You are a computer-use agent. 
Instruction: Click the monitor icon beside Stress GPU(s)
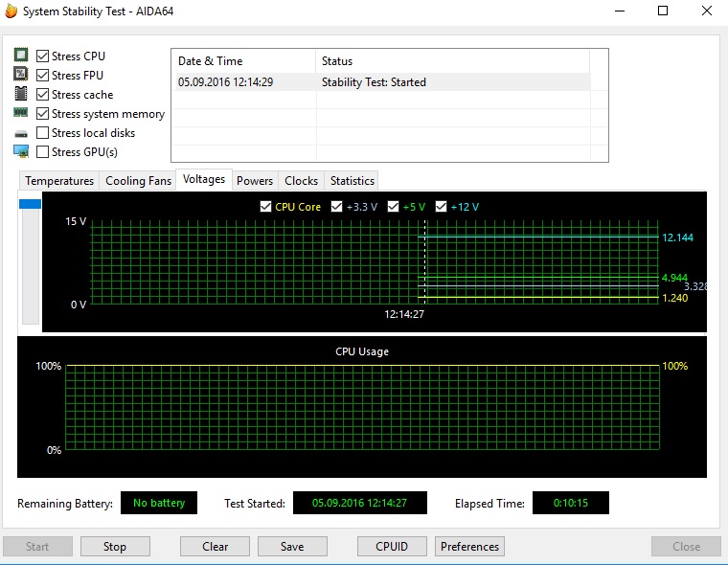pos(21,151)
